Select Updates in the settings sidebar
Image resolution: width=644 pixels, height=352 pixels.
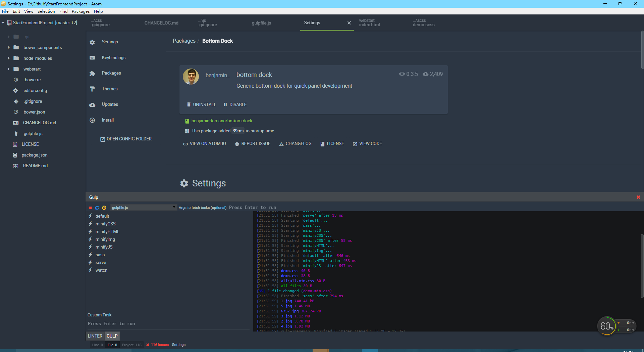pos(110,104)
